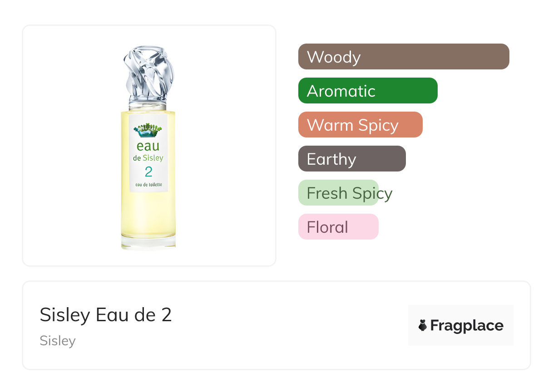Click the Fragplace bottle icon
The image size is (553, 392).
423,325
